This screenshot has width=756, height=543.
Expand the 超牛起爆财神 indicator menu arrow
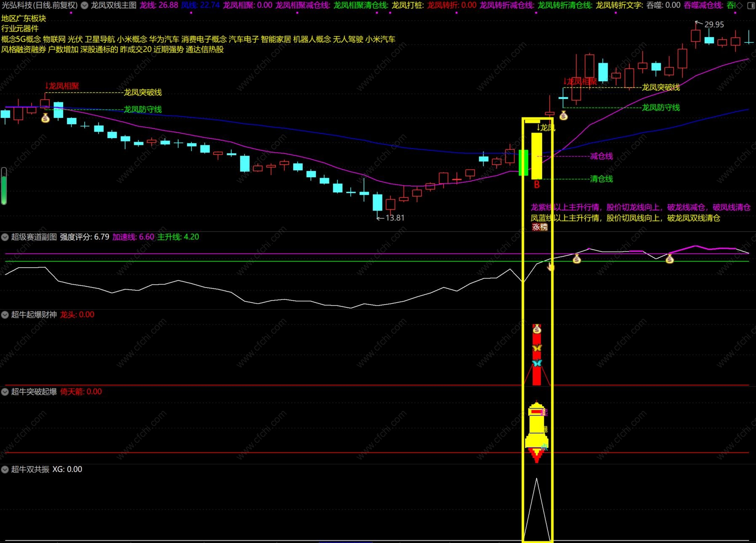tap(5, 315)
